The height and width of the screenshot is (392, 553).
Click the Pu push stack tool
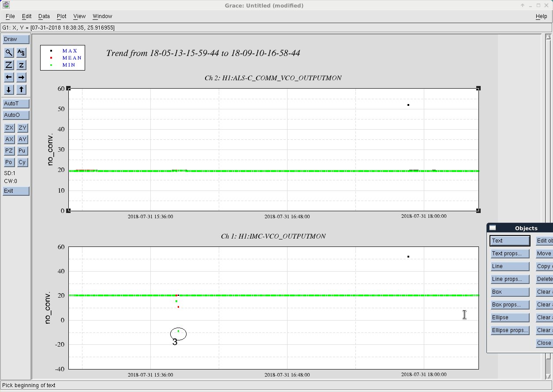(22, 151)
